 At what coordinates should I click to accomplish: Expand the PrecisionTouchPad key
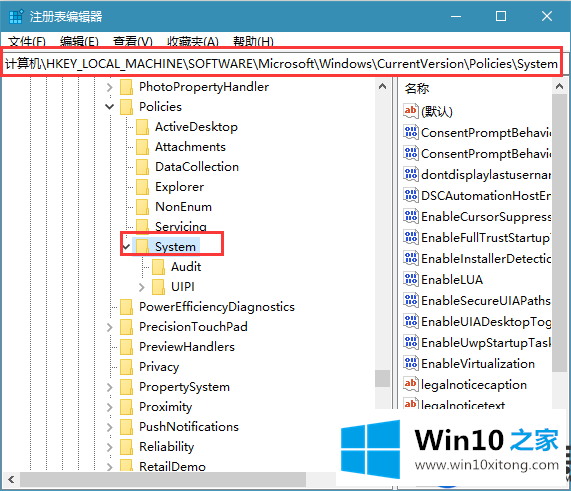(x=109, y=327)
